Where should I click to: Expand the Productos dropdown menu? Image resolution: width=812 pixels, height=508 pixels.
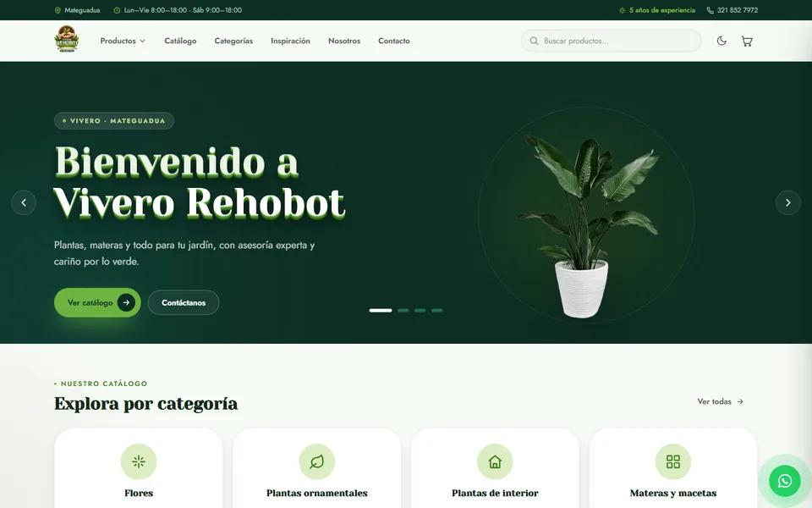[x=123, y=41]
